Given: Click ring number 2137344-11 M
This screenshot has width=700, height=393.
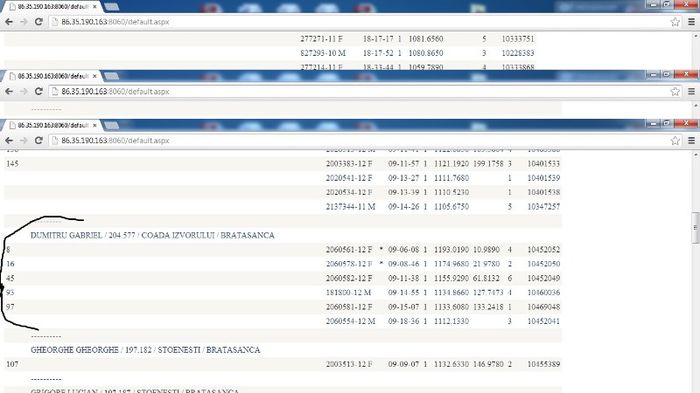Looking at the screenshot, I should pos(350,207).
